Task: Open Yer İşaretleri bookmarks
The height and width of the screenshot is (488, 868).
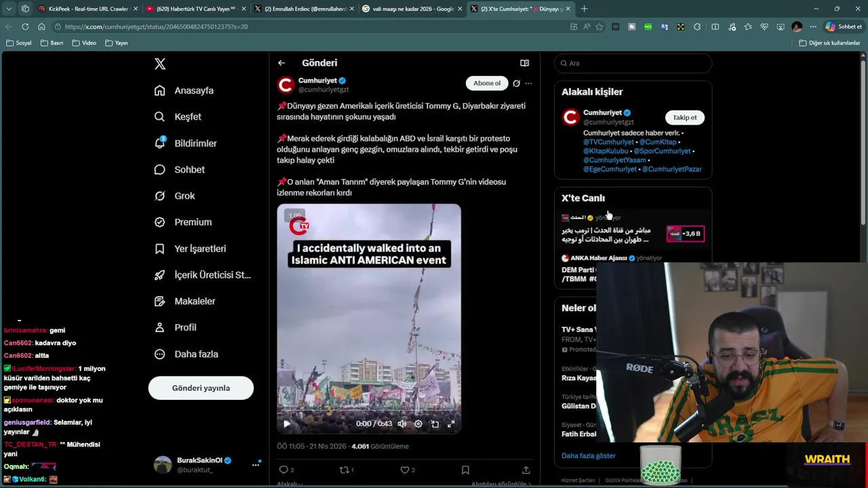Action: click(190, 249)
